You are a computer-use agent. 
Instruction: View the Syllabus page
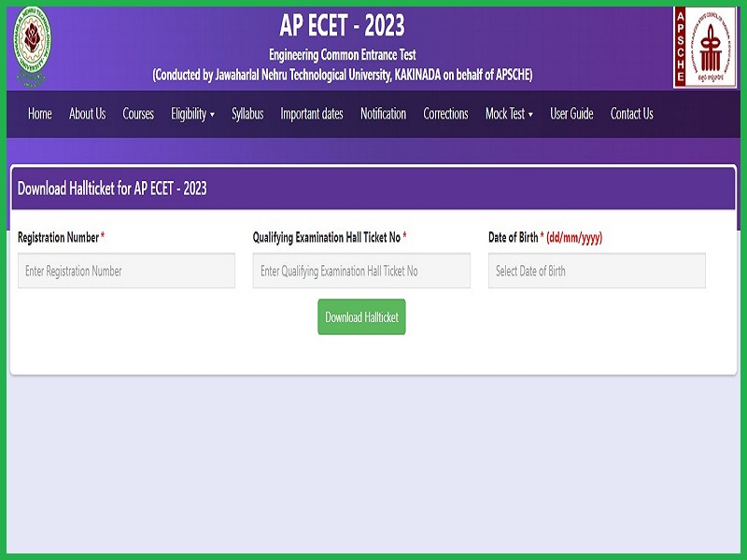(x=247, y=114)
